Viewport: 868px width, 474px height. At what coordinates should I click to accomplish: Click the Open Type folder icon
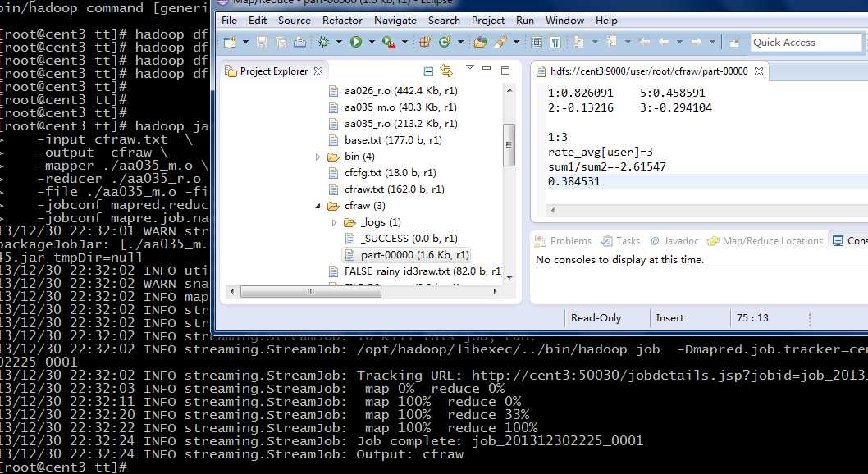(x=481, y=42)
